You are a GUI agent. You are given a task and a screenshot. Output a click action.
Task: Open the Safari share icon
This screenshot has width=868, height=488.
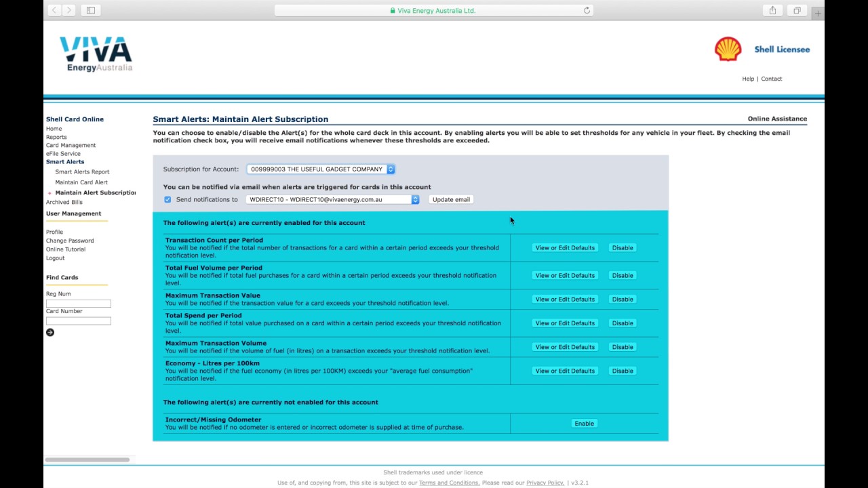click(772, 10)
